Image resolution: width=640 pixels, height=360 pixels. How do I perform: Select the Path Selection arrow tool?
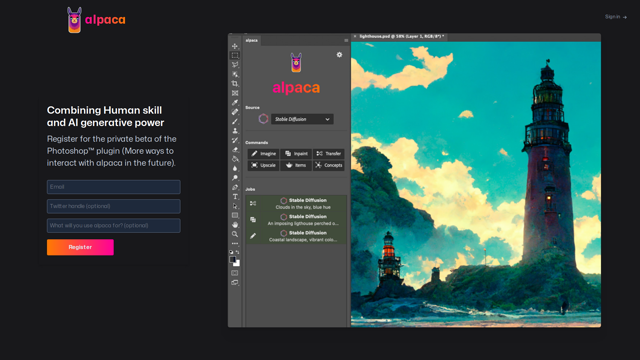235,206
